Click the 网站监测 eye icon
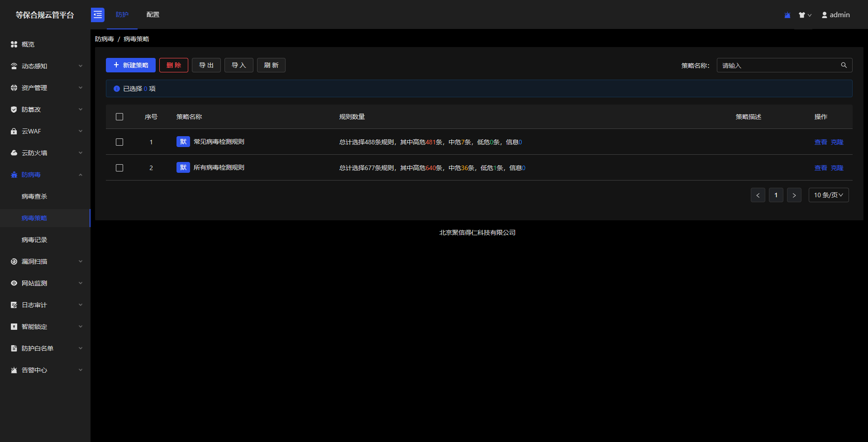The width and height of the screenshot is (868, 442). tap(14, 283)
